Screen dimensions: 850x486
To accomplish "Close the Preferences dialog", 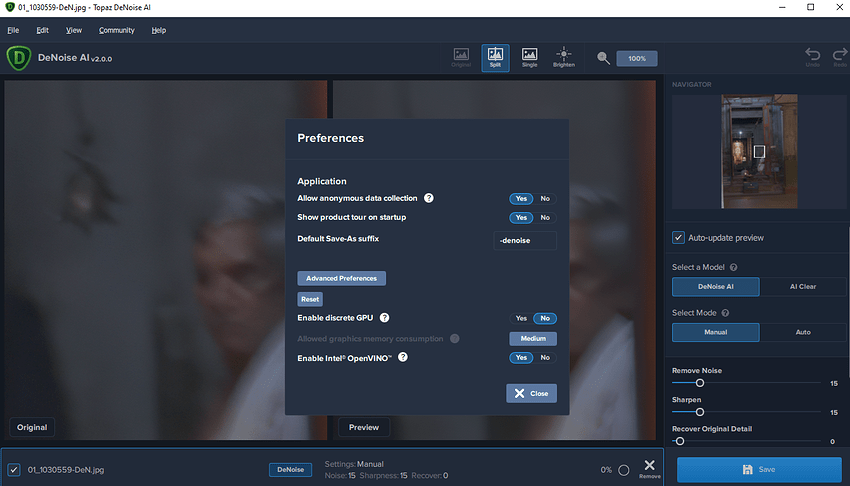I will pyautogui.click(x=531, y=393).
